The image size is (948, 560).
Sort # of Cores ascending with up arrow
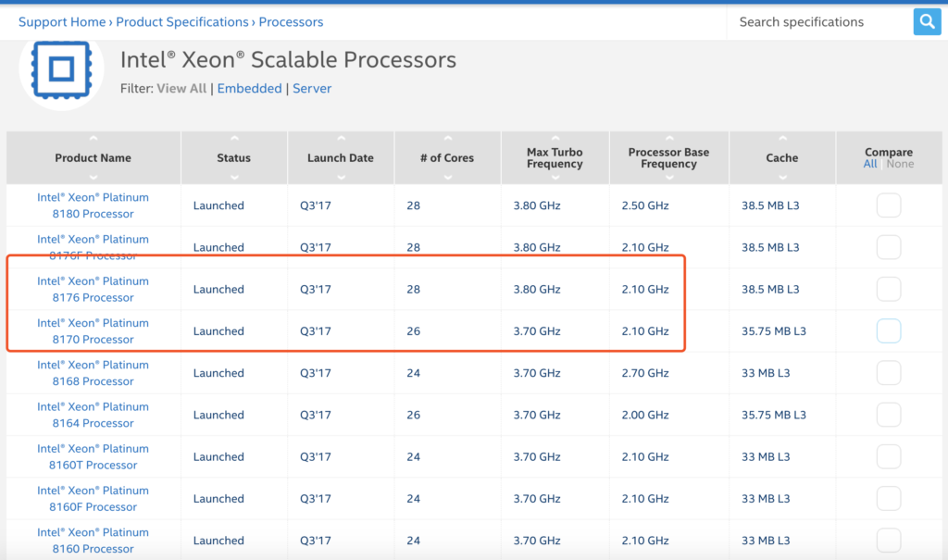[x=448, y=139]
